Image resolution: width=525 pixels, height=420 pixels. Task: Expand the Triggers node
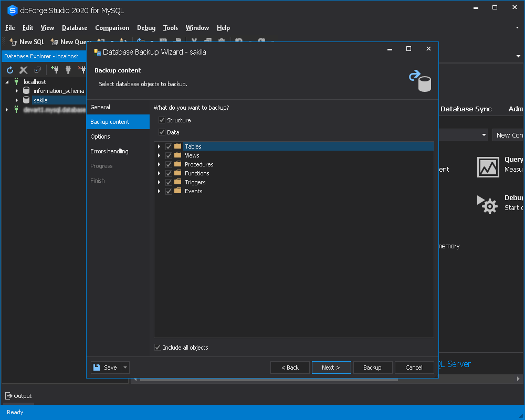(x=159, y=182)
